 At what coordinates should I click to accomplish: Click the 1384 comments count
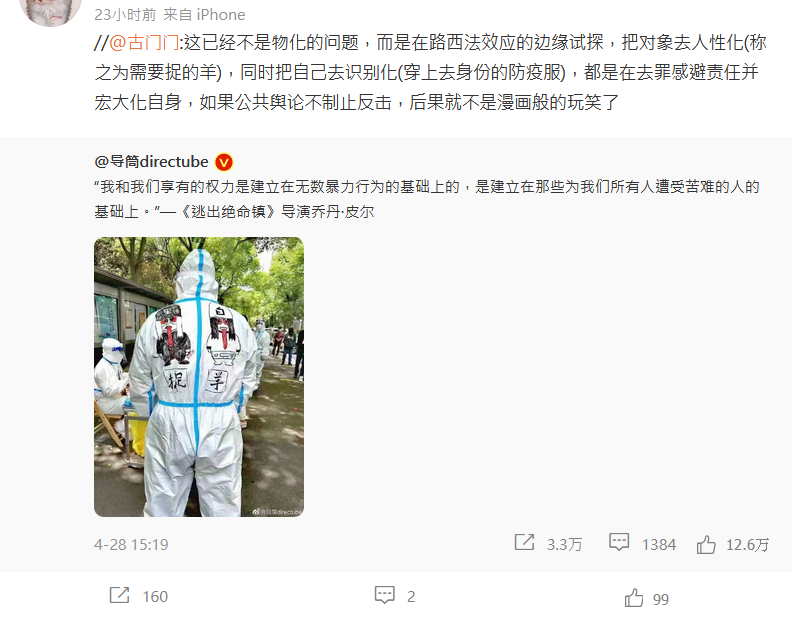(659, 544)
